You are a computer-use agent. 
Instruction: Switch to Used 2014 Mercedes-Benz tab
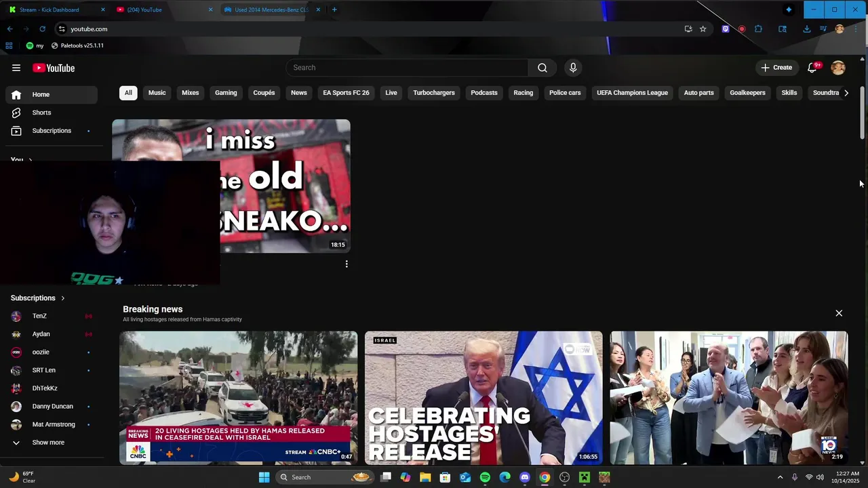[x=271, y=9]
